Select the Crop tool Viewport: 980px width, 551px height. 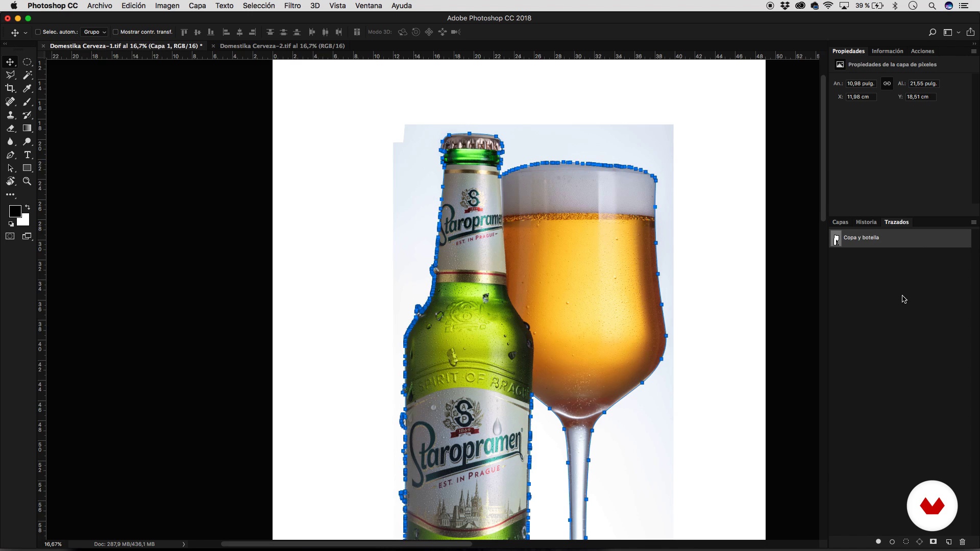click(x=10, y=88)
